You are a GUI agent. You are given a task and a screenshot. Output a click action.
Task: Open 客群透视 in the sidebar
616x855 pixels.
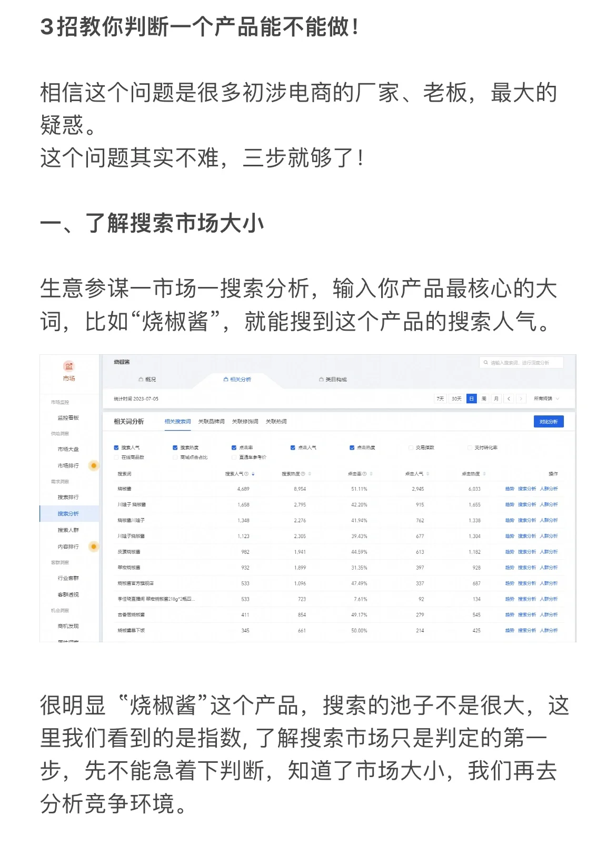(x=68, y=594)
